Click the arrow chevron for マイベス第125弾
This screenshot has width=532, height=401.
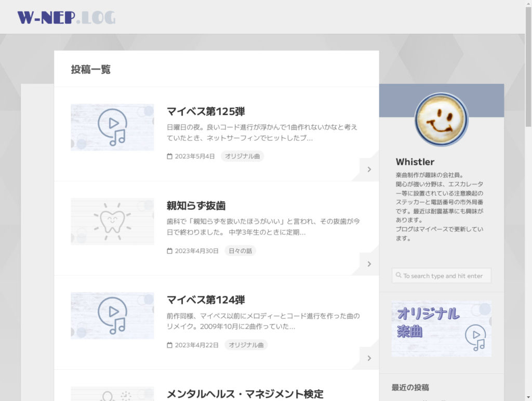point(369,169)
